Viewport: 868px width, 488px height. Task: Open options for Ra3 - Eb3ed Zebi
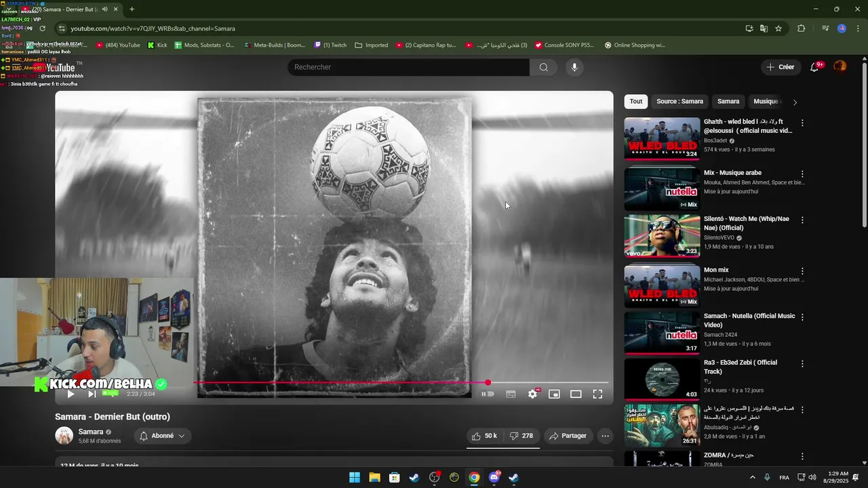coord(802,364)
